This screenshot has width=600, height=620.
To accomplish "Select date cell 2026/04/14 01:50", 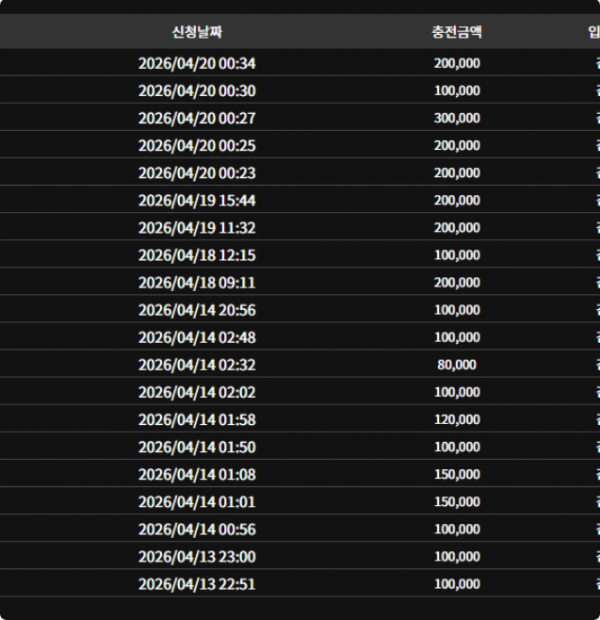I will [197, 447].
